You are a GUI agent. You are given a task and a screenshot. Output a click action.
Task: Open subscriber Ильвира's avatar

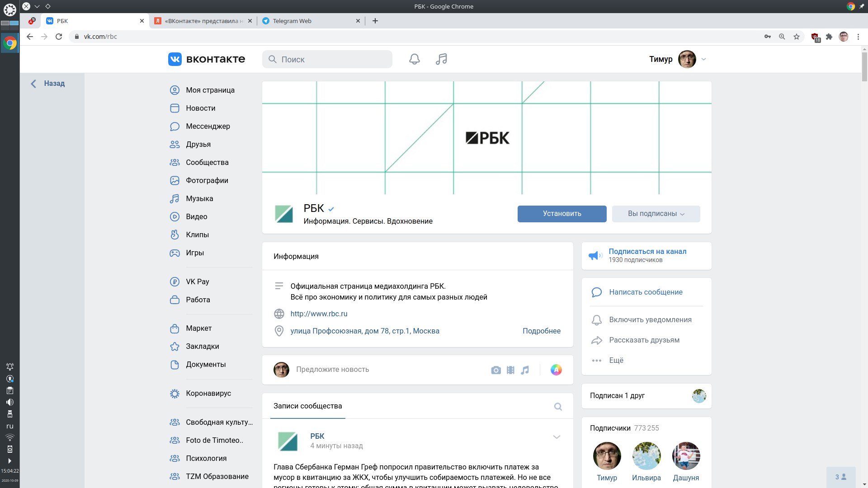(646, 456)
